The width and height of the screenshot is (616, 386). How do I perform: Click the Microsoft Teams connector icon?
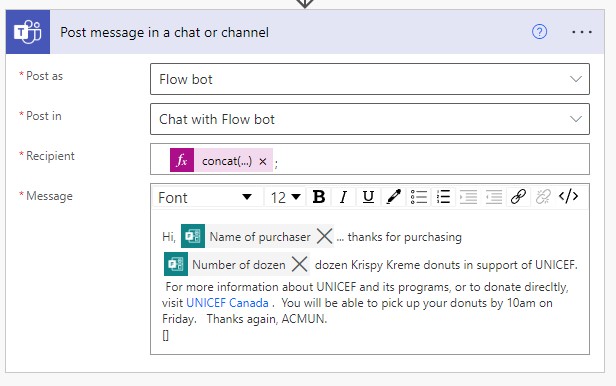[x=28, y=32]
